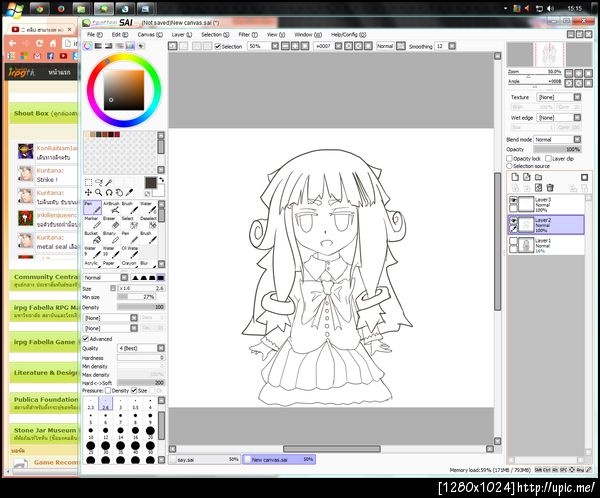600x498 pixels.
Task: Hide Layer3 with its eye icon
Action: (x=513, y=200)
